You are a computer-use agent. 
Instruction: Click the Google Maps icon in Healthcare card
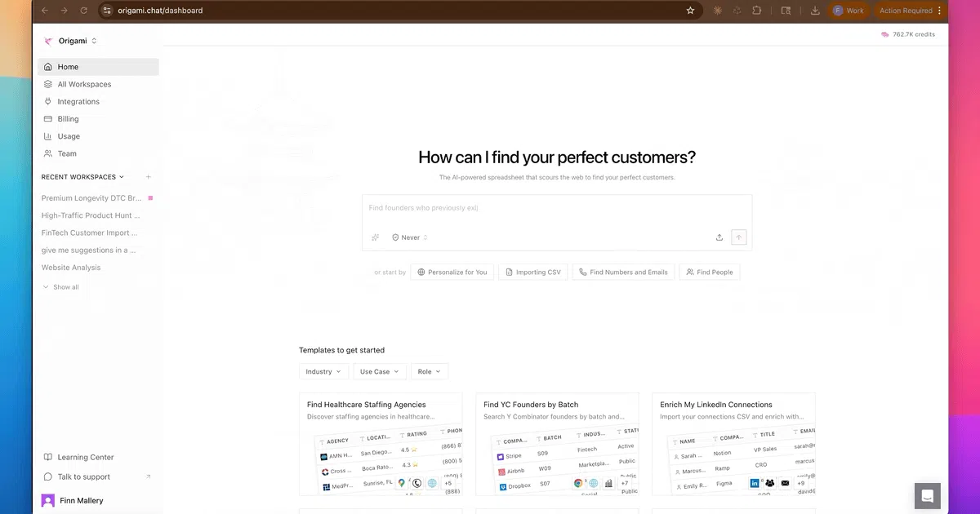(402, 483)
